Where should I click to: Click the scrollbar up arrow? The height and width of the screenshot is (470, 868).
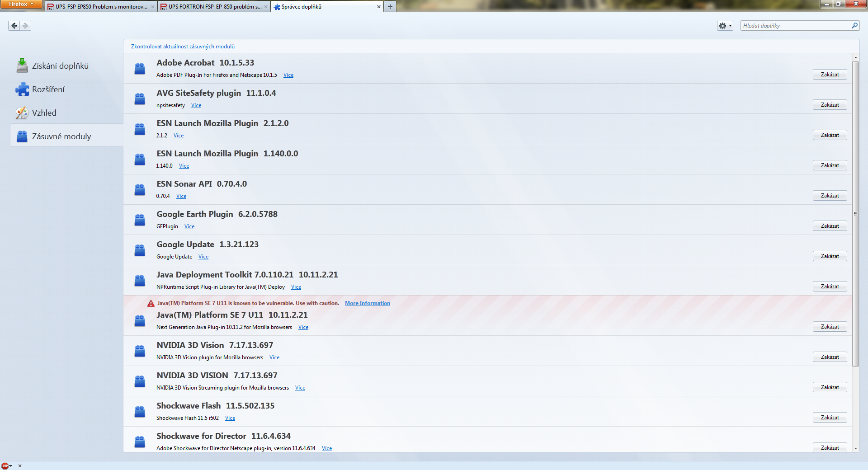click(x=855, y=57)
